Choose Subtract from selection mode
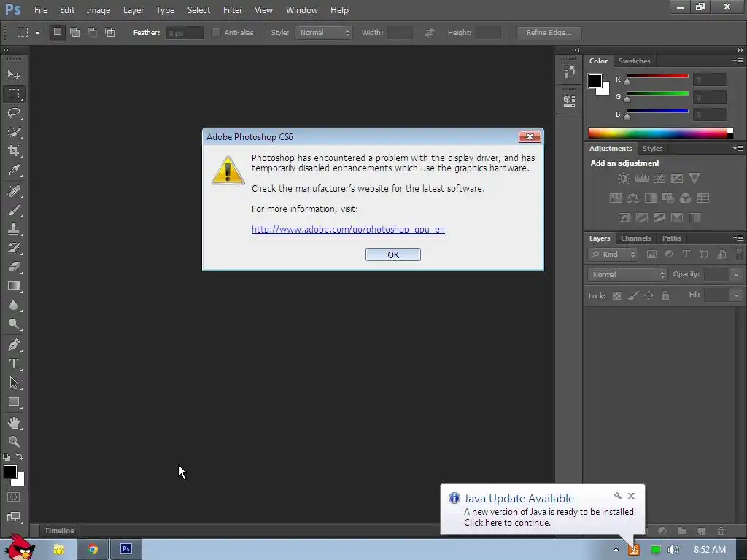This screenshot has width=747, height=560. click(x=92, y=32)
